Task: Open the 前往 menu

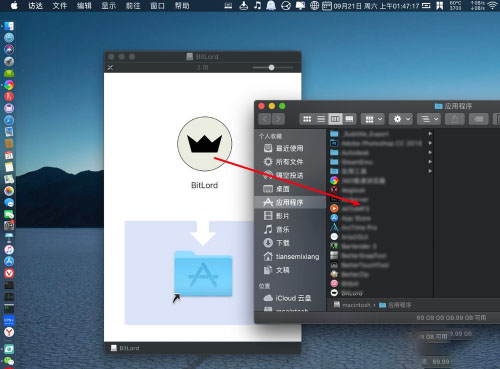Action: point(133,6)
